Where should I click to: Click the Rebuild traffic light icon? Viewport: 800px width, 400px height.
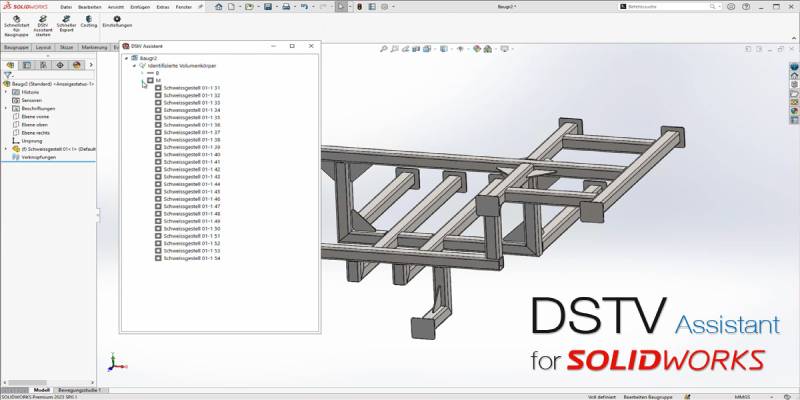[359, 7]
